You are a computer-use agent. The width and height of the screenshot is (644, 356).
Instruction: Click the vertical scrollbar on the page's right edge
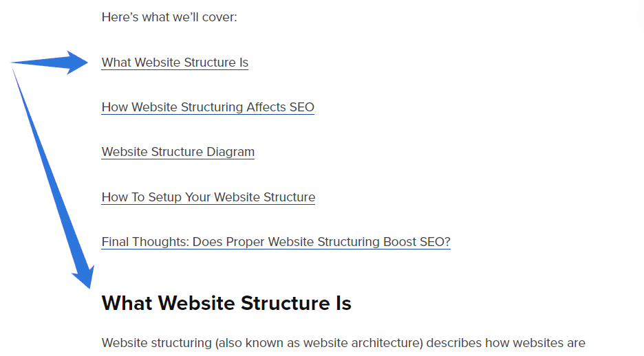click(x=642, y=178)
